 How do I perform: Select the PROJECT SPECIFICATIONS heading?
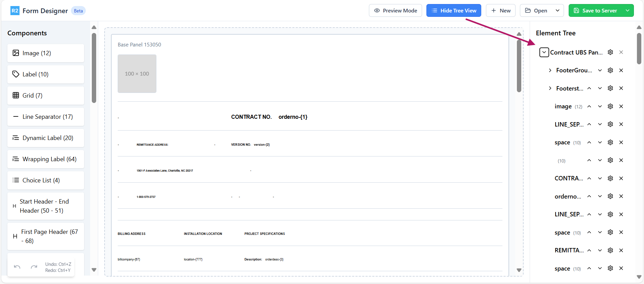[x=265, y=234]
